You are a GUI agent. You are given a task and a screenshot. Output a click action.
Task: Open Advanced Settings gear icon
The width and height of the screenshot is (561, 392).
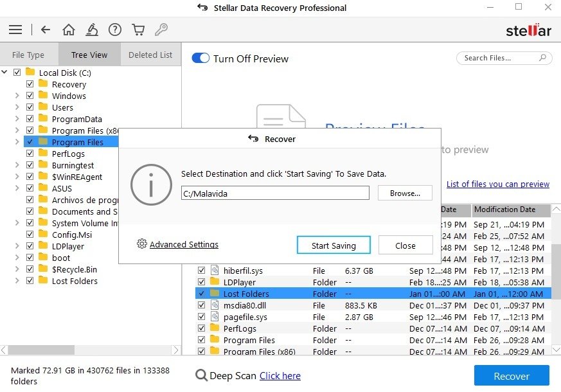point(141,244)
